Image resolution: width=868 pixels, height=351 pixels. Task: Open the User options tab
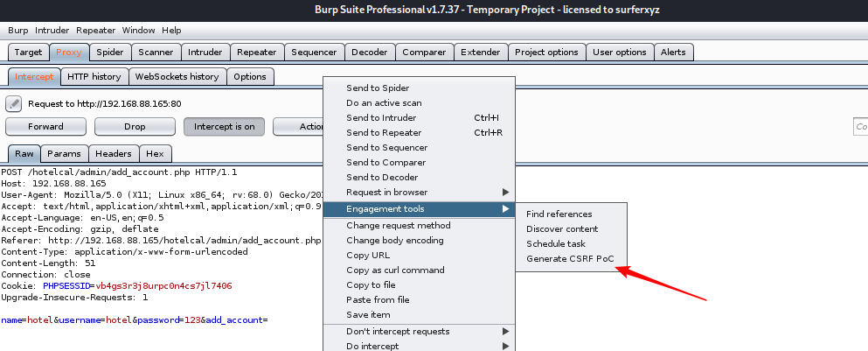pyautogui.click(x=620, y=53)
